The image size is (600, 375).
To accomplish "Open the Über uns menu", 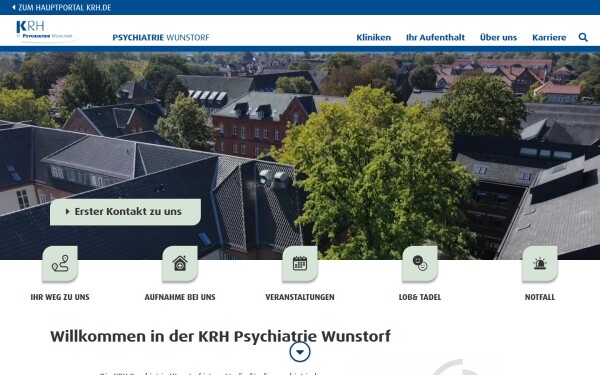I will click(x=498, y=38).
